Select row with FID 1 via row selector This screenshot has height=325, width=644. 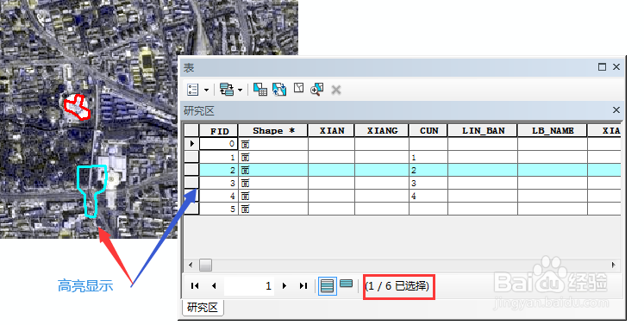click(191, 157)
